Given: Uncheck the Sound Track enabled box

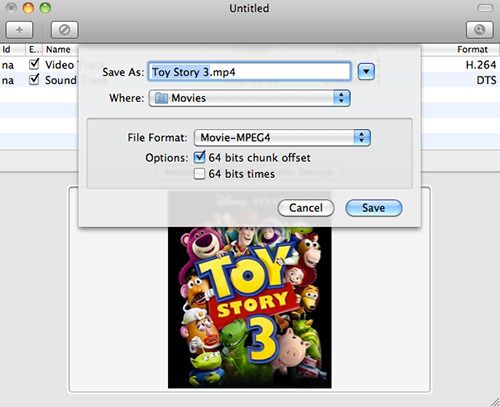Looking at the screenshot, I should tap(34, 80).
